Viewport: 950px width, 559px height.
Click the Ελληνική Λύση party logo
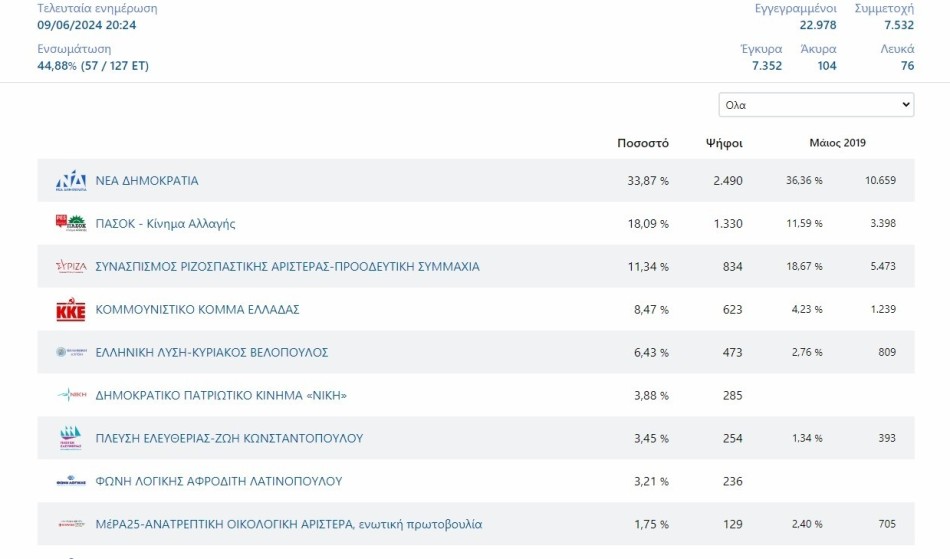click(71, 352)
